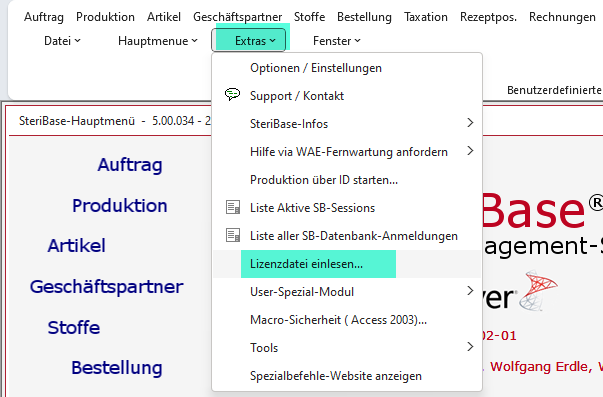Click the red SQL Server logo graphic
603x397 pixels.
[x=538, y=289]
